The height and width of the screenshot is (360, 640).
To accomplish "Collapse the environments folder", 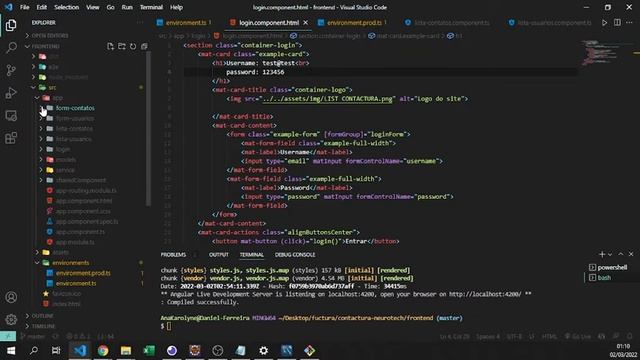I will coord(37,263).
